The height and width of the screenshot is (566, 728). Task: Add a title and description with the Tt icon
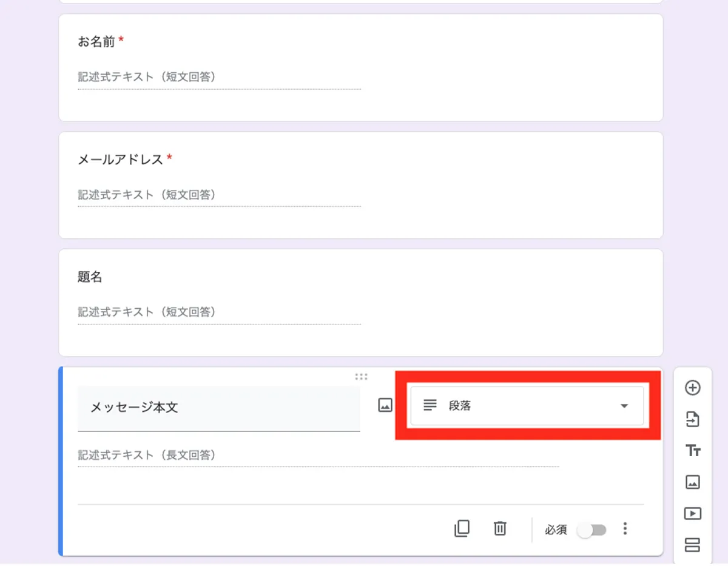[693, 451]
